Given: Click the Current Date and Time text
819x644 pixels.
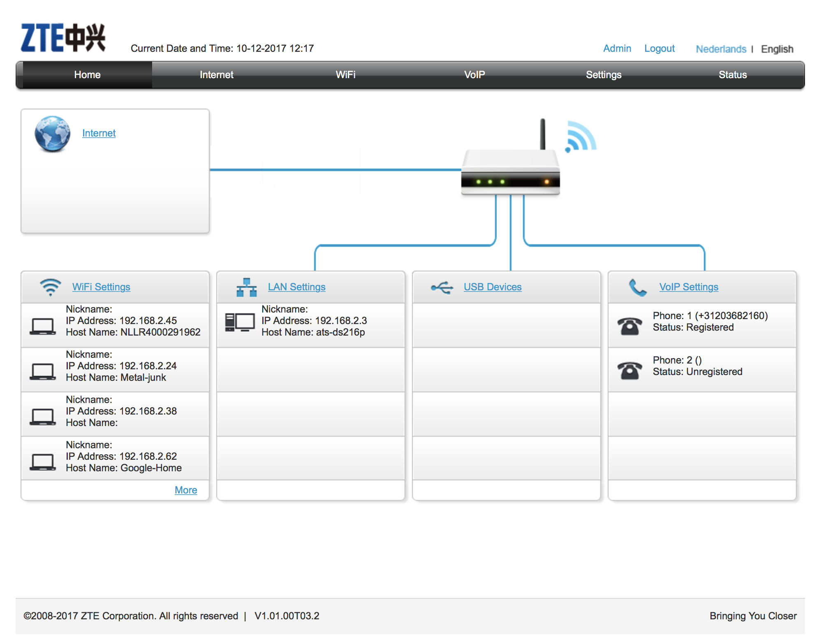Looking at the screenshot, I should click(222, 49).
